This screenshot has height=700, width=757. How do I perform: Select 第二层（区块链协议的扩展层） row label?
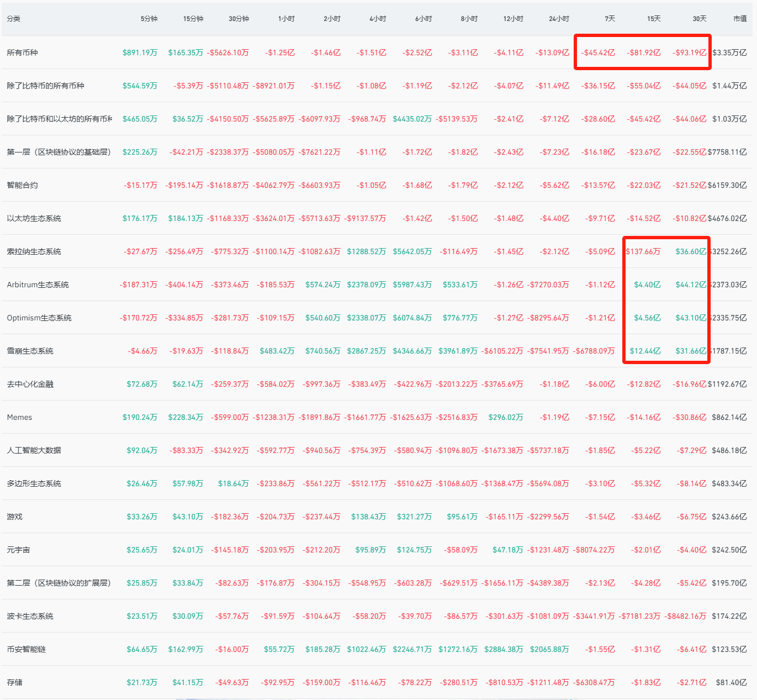click(x=59, y=583)
